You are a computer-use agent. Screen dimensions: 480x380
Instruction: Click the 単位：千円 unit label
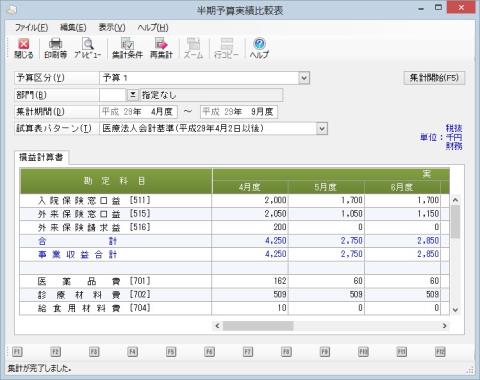(x=441, y=137)
